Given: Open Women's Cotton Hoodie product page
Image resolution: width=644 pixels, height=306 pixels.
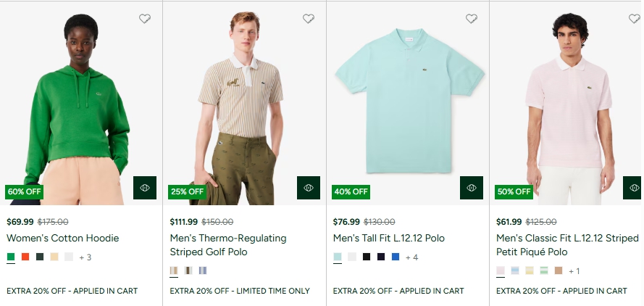Looking at the screenshot, I should (x=62, y=238).
